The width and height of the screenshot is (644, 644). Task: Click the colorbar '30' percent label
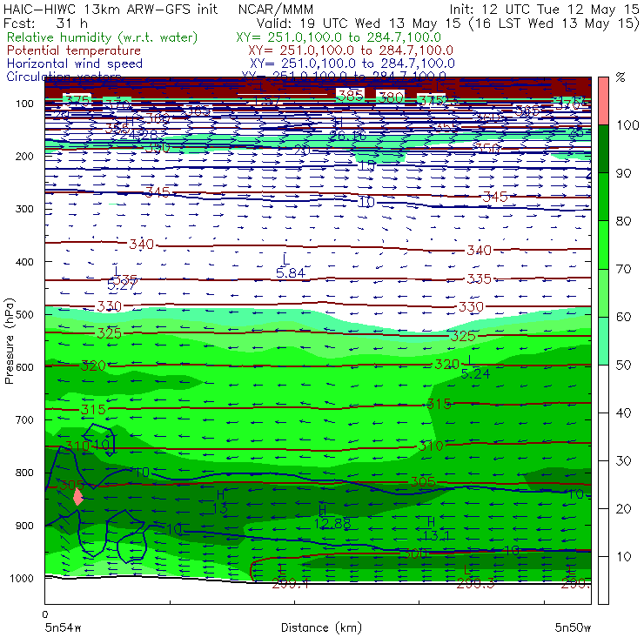[624, 461]
